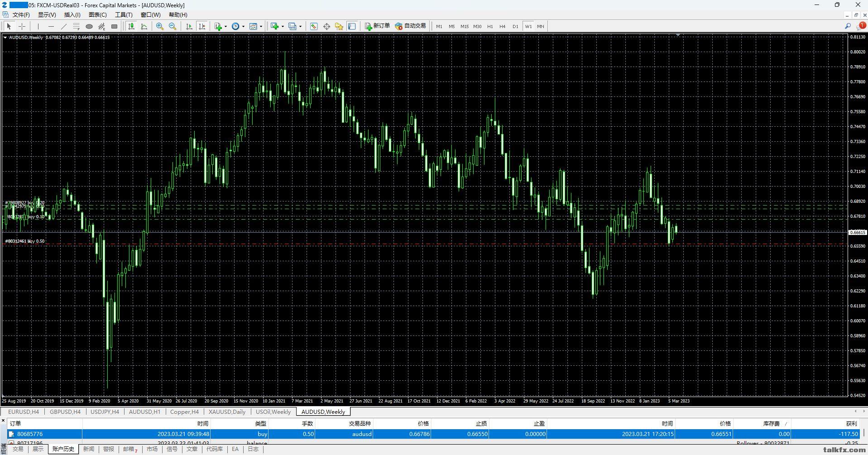Toggle the 自动交易 auto trading button
The height and width of the screenshot is (455, 868).
point(411,26)
